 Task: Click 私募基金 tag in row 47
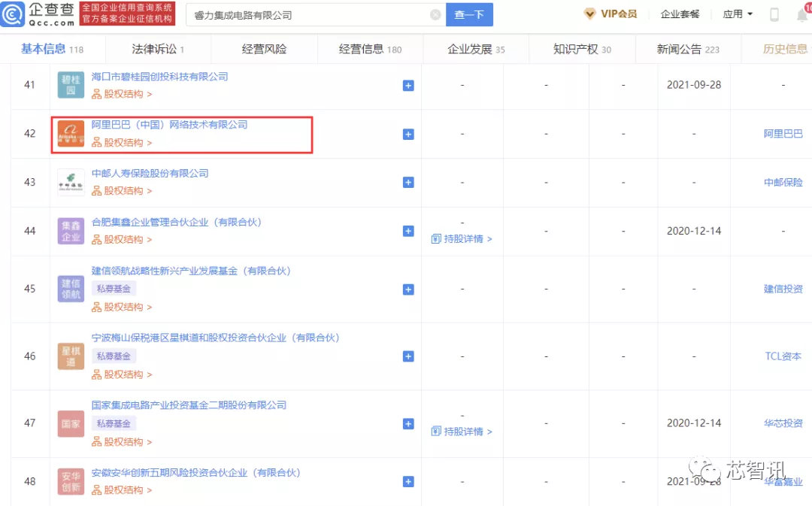[114, 423]
